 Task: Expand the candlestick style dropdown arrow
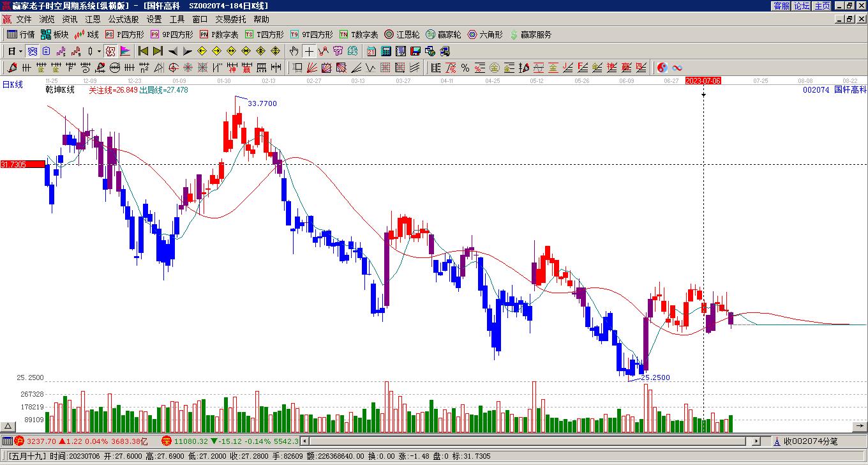coord(99,51)
